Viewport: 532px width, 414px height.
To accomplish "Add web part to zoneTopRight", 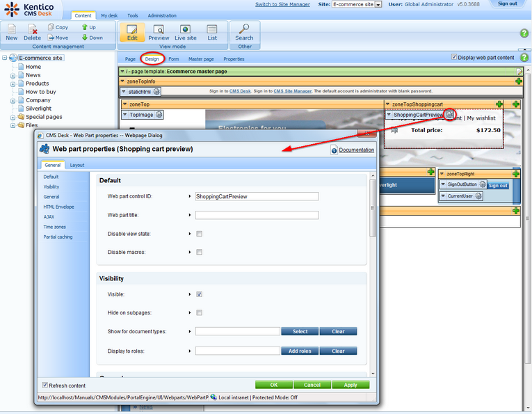I will coord(516,174).
